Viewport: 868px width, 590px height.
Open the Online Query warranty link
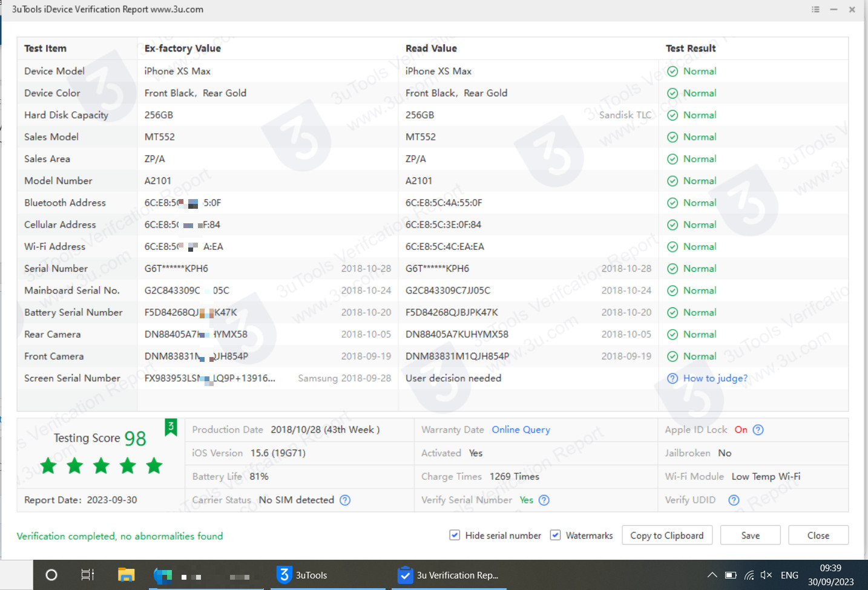coord(521,430)
